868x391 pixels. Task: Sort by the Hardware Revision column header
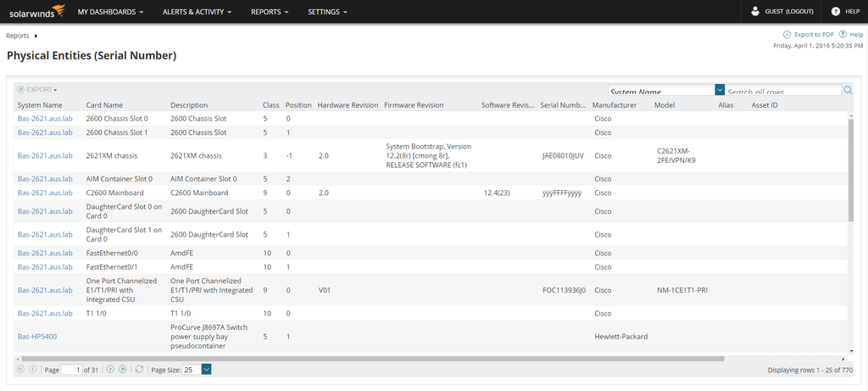[348, 105]
